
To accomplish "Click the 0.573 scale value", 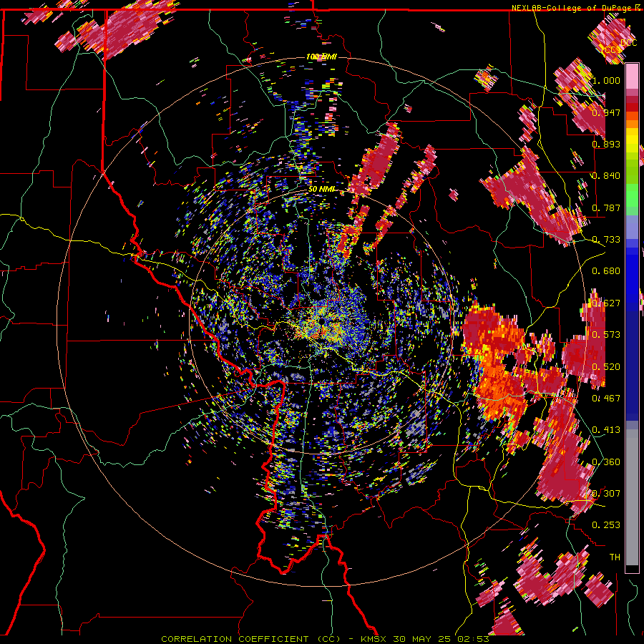I will click(x=606, y=335).
